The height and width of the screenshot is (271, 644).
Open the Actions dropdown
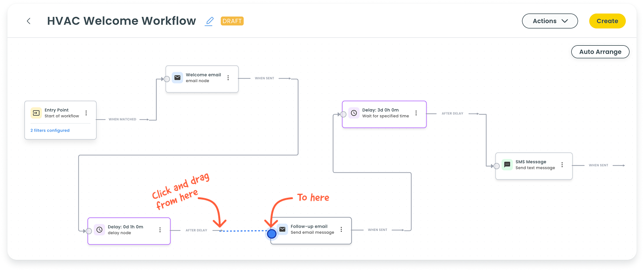550,21
